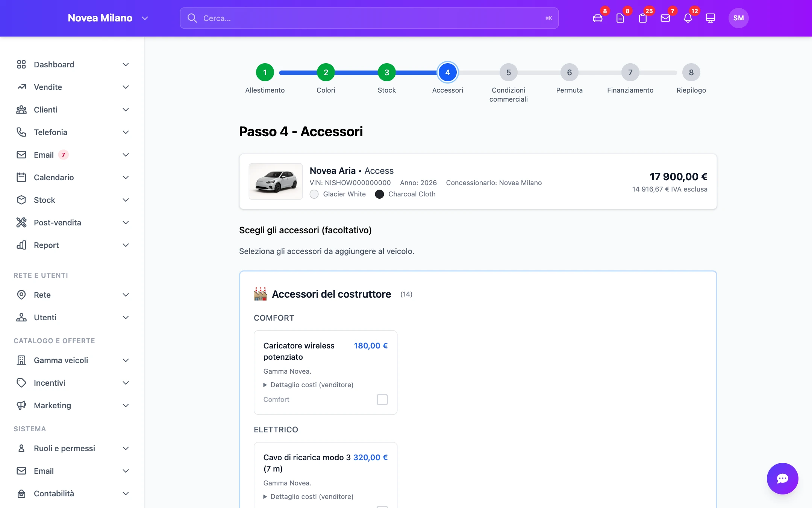
Task: Expand the Calendario menu chevron
Action: pyautogui.click(x=126, y=177)
